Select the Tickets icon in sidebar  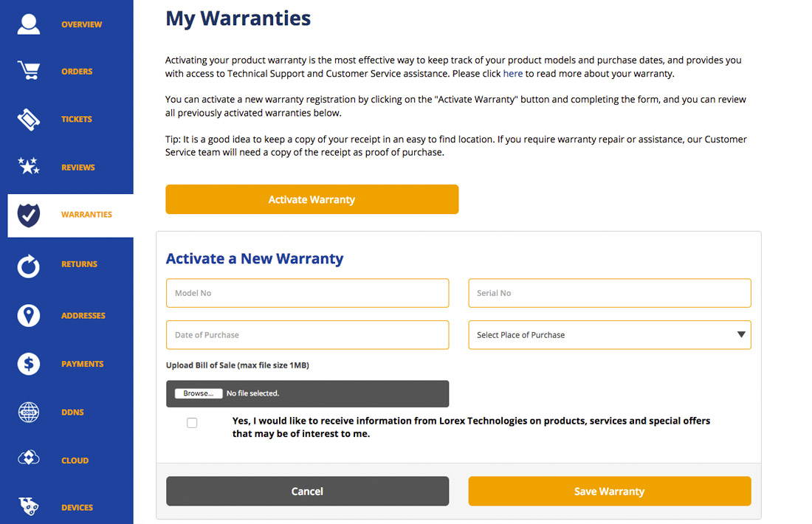click(29, 119)
